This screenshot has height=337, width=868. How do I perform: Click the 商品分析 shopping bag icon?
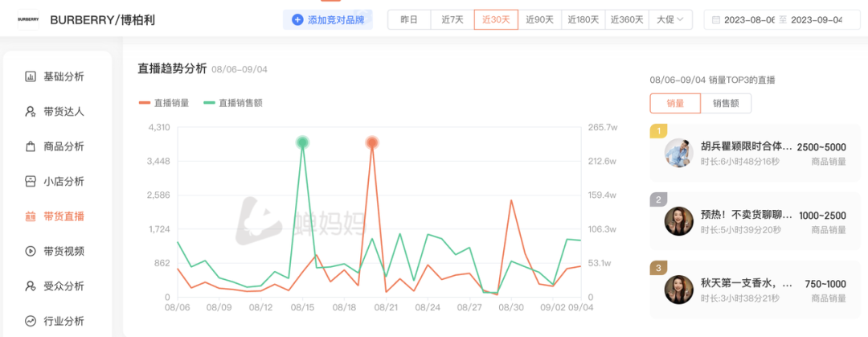coord(31,146)
